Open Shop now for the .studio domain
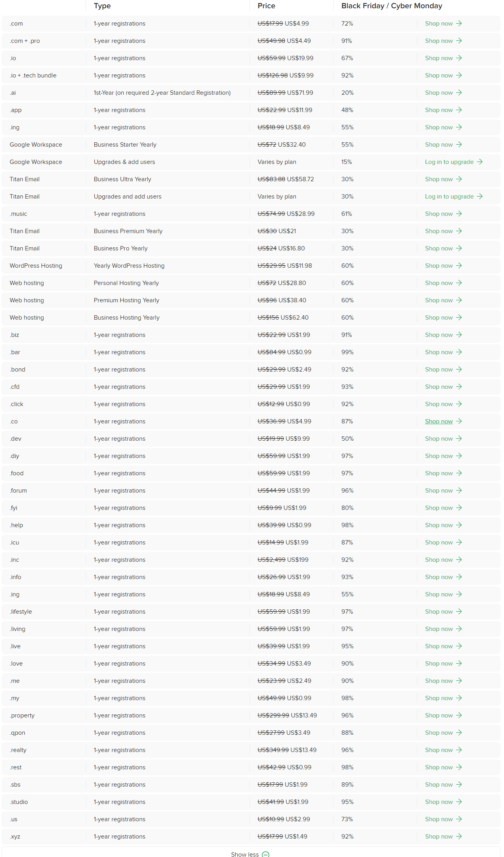 [x=439, y=802]
